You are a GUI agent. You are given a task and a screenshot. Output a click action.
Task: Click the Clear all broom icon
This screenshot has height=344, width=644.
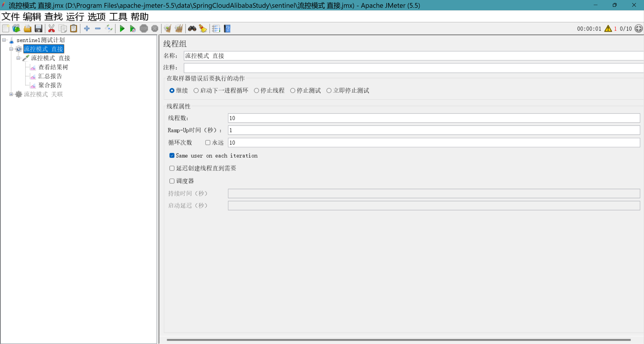[179, 29]
